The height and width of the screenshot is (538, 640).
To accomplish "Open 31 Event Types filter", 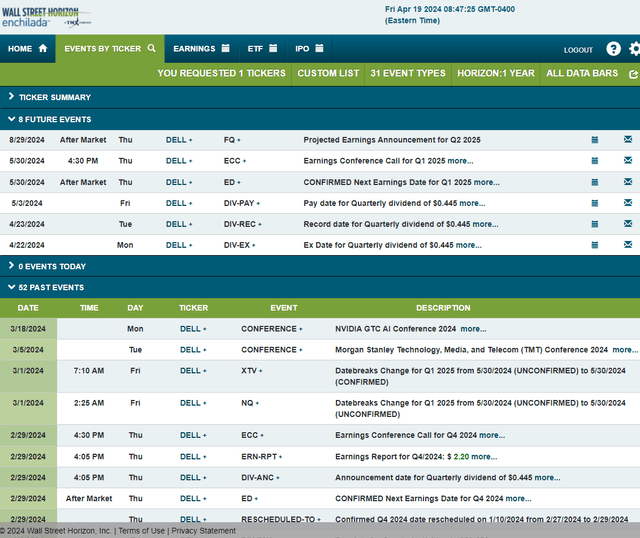I will point(408,73).
